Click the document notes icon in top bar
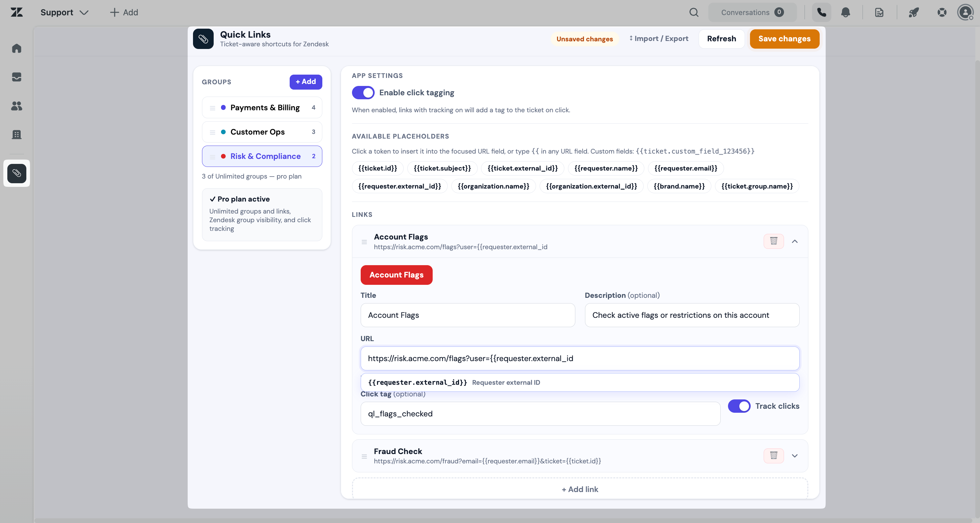980x523 pixels. pyautogui.click(x=879, y=12)
